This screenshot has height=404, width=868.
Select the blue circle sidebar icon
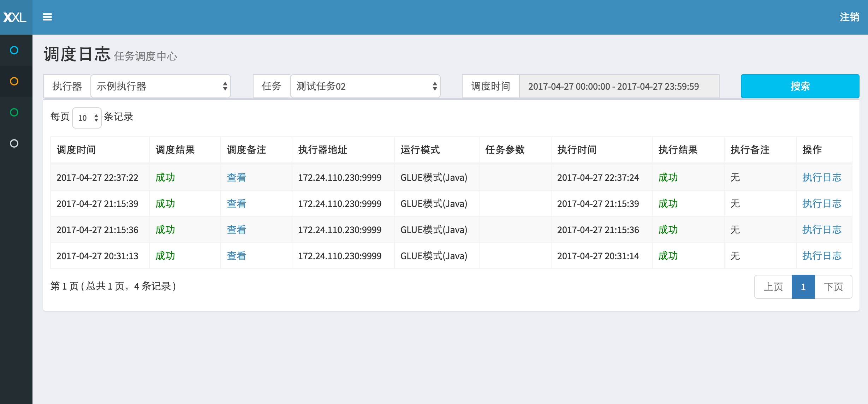click(x=14, y=50)
